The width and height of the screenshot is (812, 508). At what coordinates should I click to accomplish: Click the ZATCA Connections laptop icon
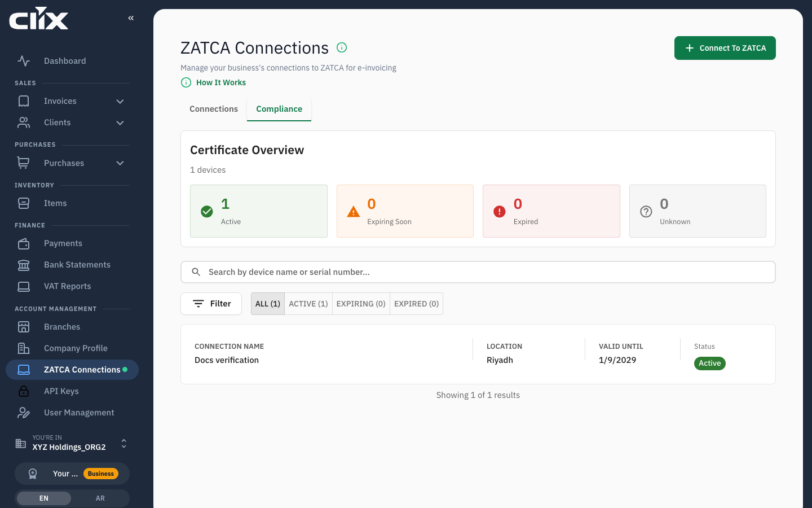24,370
